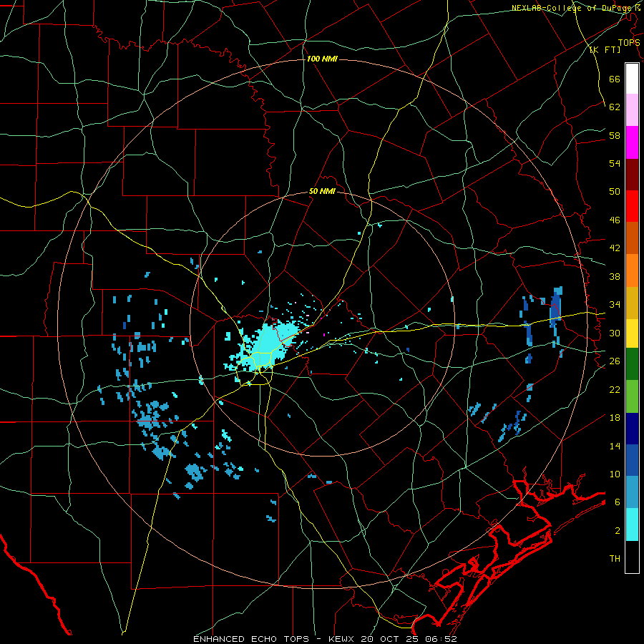The height and width of the screenshot is (644, 644).
Task: Click the medium blue 10 kft legend swatch
Action: tap(632, 460)
